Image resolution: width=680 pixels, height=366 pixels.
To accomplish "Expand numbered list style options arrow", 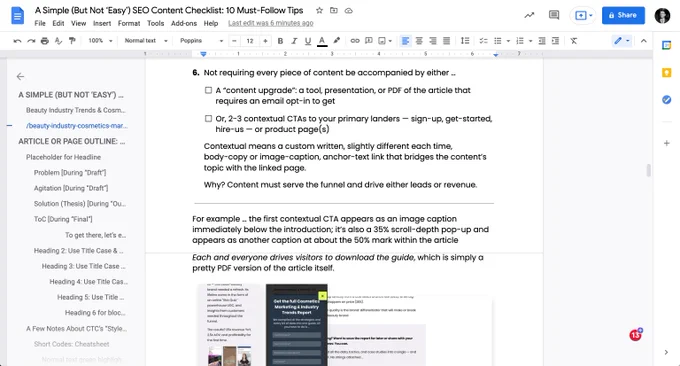I will click(x=530, y=41).
